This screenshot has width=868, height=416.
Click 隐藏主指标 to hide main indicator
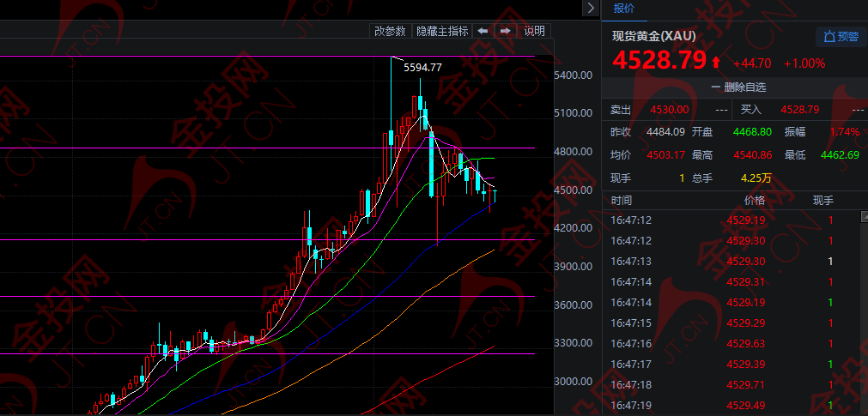442,31
